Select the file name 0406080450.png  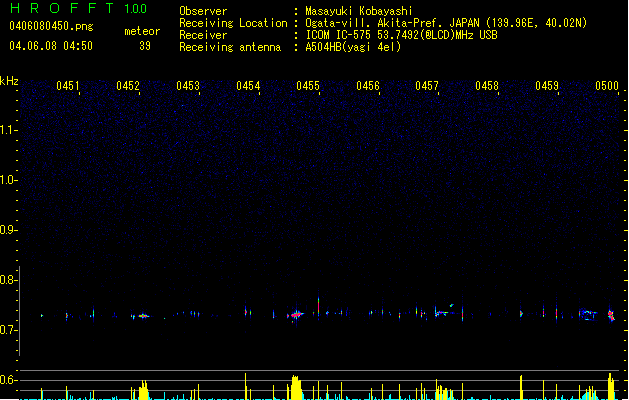(x=51, y=26)
